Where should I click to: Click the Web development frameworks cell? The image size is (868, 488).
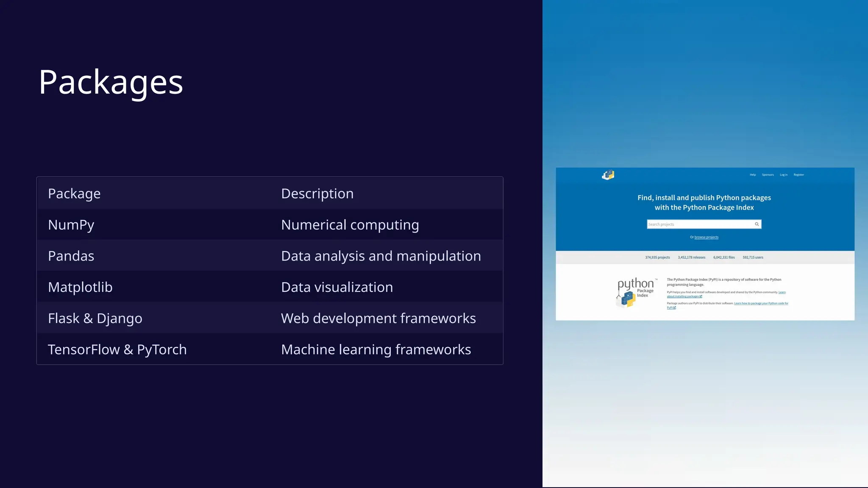[x=378, y=318]
